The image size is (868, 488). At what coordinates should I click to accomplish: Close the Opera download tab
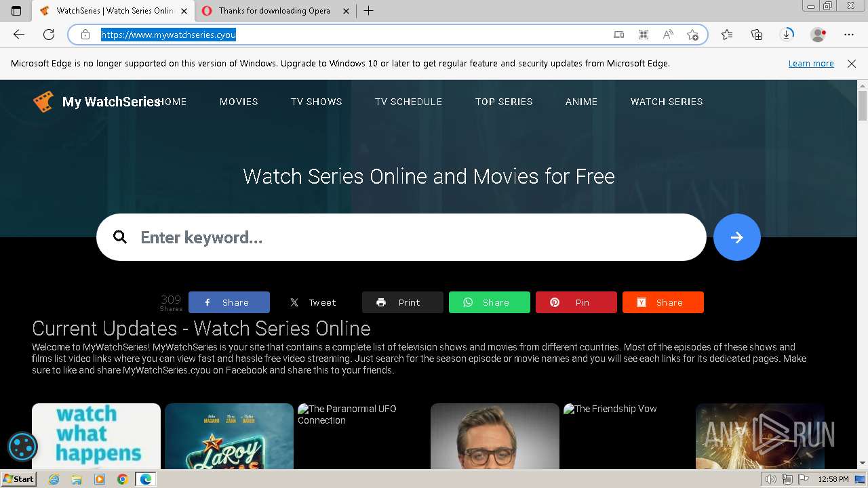click(x=346, y=11)
